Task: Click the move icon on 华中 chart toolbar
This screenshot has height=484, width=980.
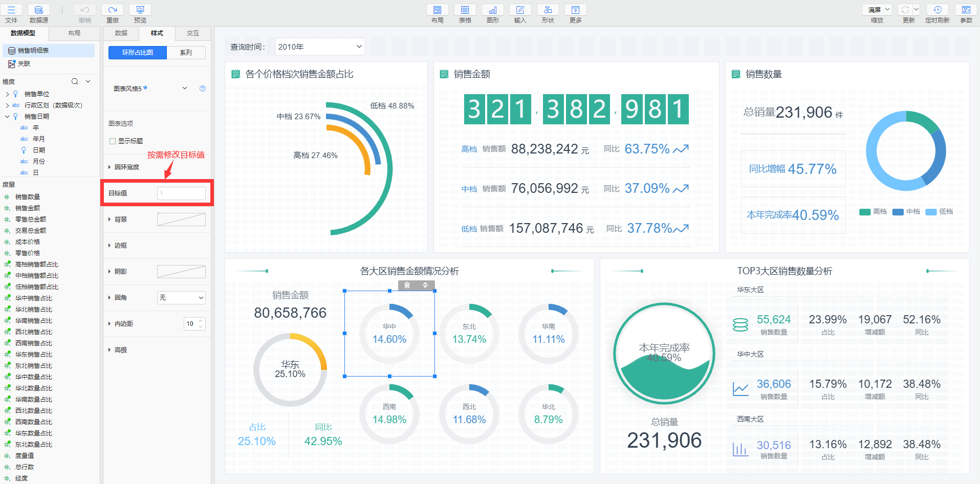Action: (425, 285)
